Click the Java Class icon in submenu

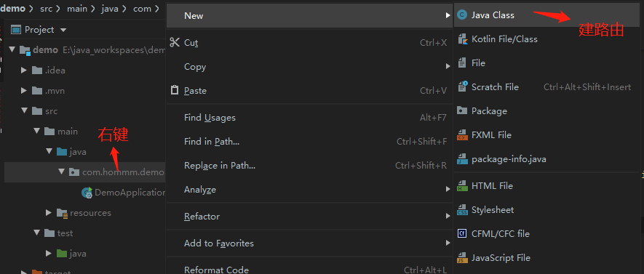tap(463, 15)
